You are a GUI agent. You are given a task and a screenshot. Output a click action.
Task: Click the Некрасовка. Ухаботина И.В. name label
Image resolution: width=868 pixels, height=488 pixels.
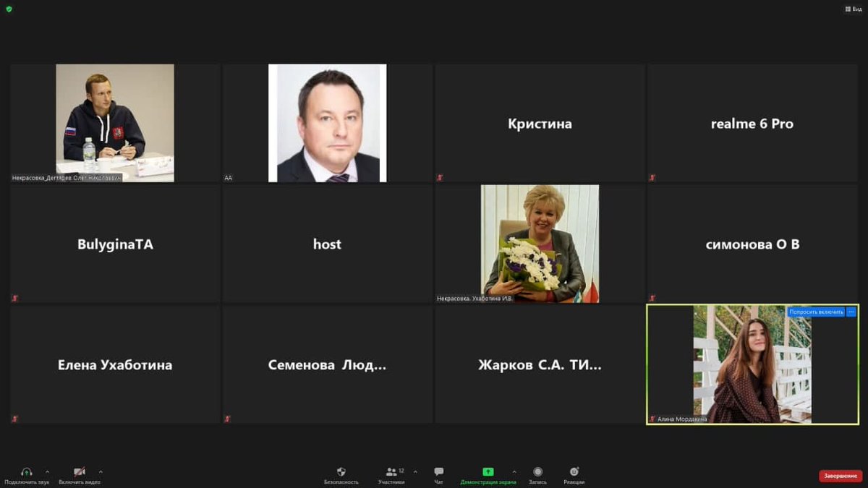[x=475, y=298]
